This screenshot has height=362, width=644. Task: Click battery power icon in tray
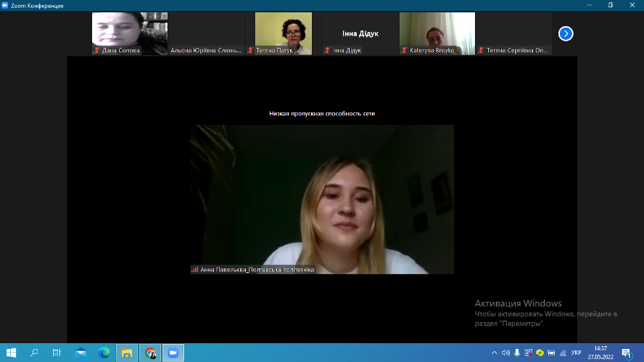point(551,353)
